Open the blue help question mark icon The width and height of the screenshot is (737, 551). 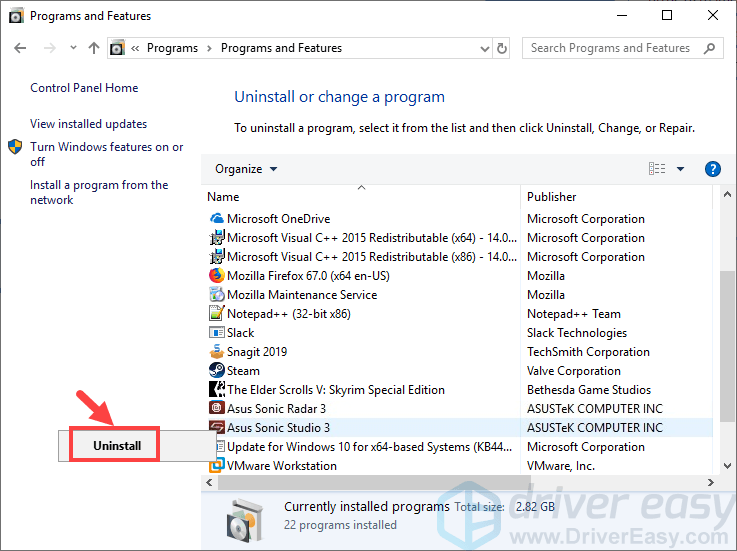click(x=713, y=169)
